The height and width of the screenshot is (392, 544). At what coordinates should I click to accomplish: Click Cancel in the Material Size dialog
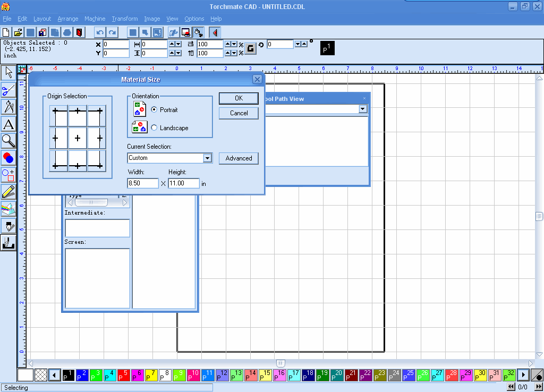coord(239,113)
